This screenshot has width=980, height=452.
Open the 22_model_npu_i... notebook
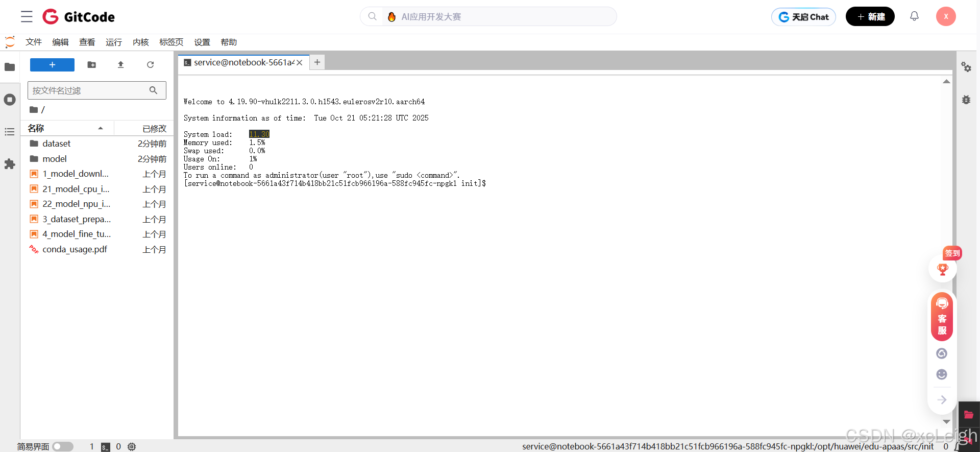tap(98, 204)
